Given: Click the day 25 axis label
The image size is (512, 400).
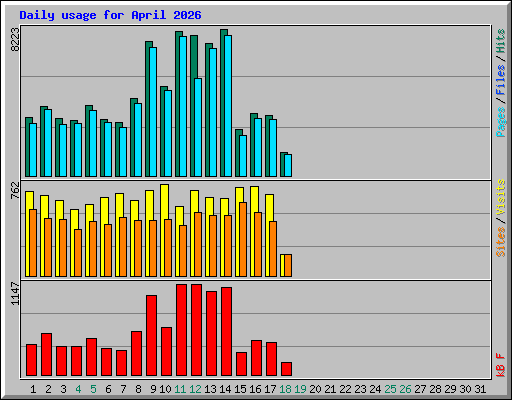Looking at the screenshot, I should click(390, 389).
